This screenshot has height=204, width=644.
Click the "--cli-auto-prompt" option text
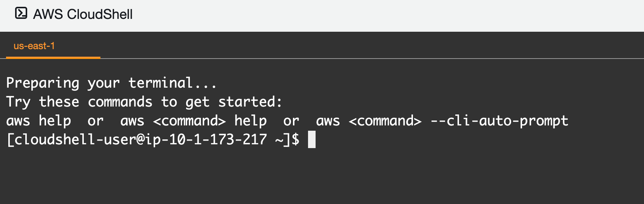499,121
